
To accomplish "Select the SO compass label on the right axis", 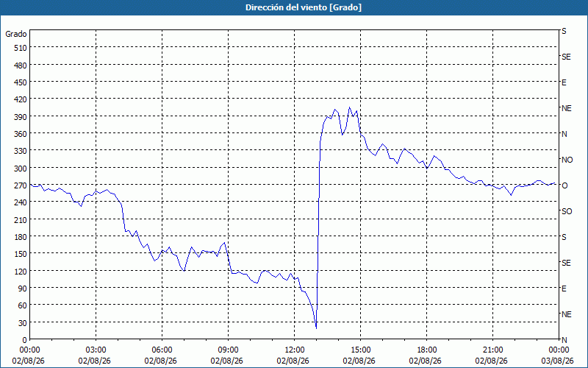I will [567, 212].
